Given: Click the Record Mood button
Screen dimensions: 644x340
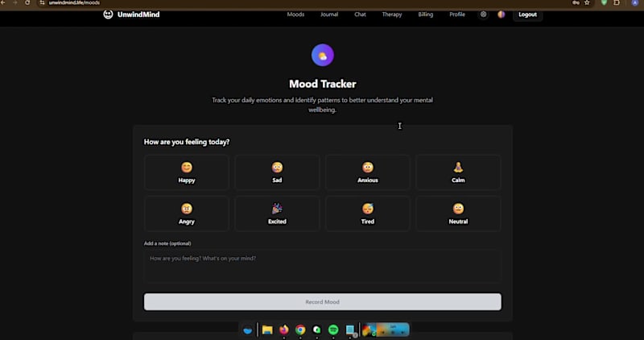Looking at the screenshot, I should 323,302.
